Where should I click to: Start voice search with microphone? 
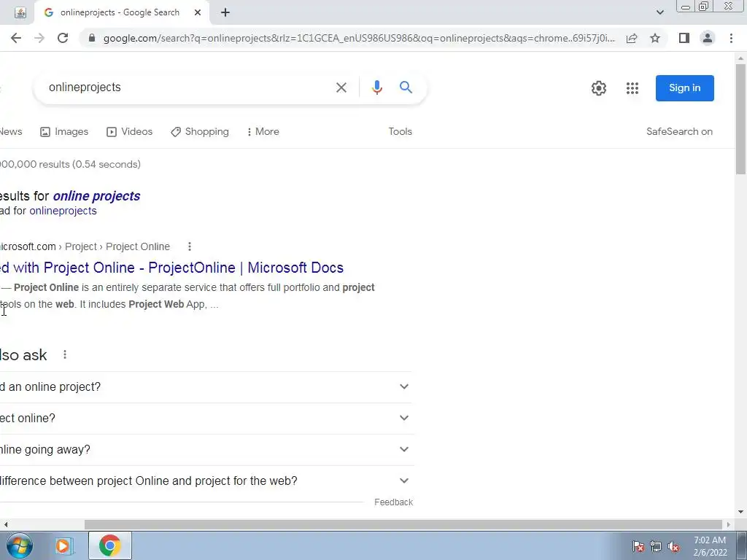tap(377, 87)
